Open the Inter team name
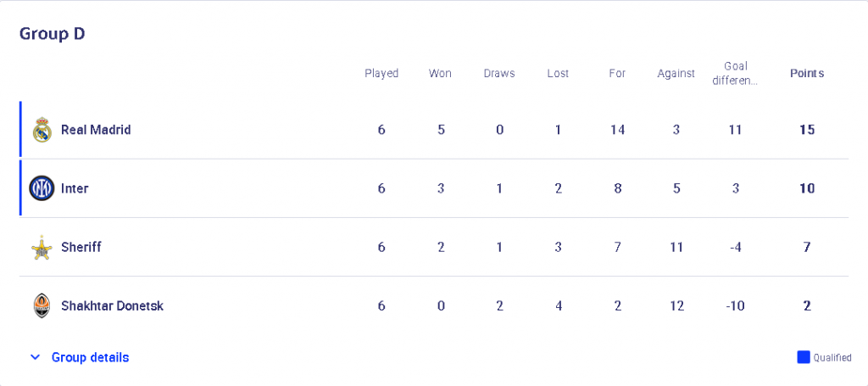Image resolution: width=868 pixels, height=386 pixels. 75,189
